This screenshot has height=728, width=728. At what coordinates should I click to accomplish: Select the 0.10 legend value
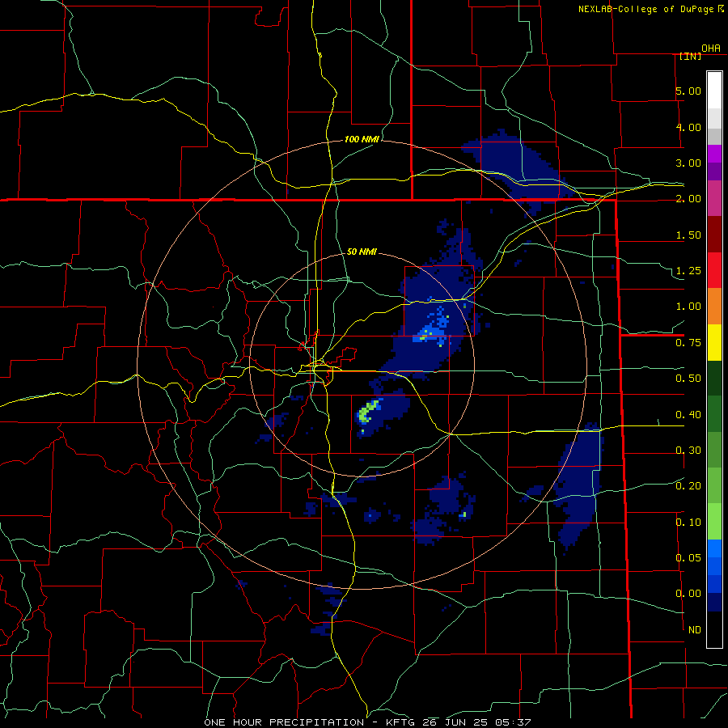point(688,523)
